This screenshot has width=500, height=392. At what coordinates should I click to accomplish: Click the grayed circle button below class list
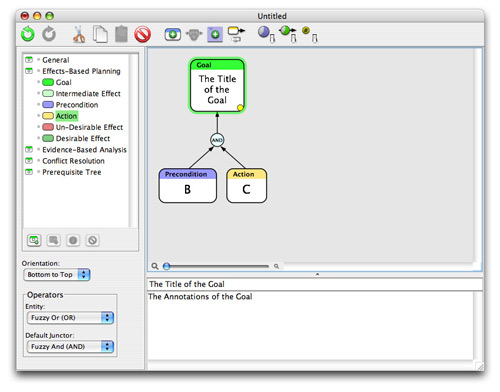73,240
